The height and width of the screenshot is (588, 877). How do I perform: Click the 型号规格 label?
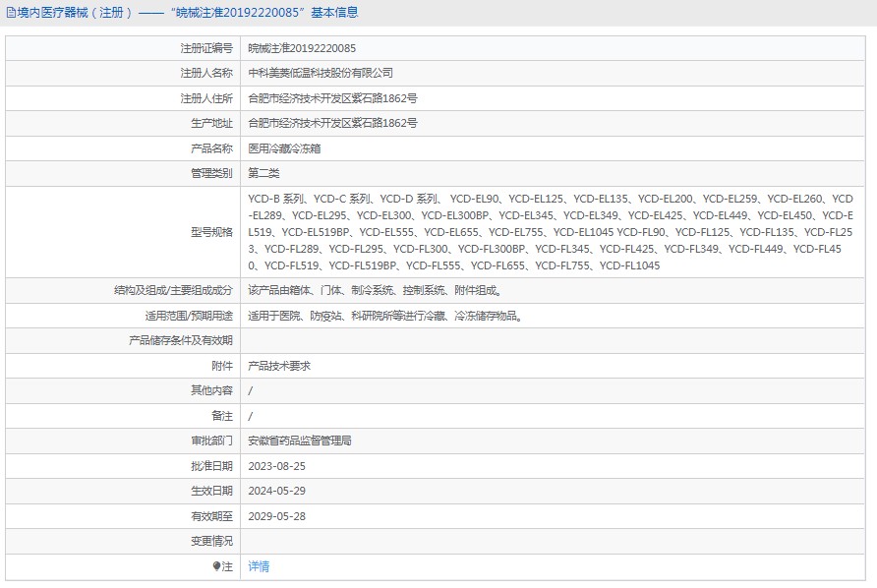coord(211,232)
